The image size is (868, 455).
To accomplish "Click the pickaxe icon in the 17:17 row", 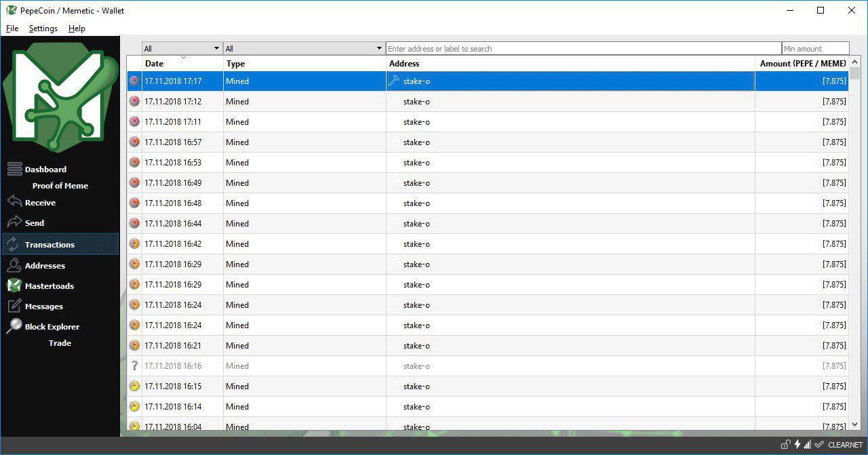I will (x=393, y=81).
